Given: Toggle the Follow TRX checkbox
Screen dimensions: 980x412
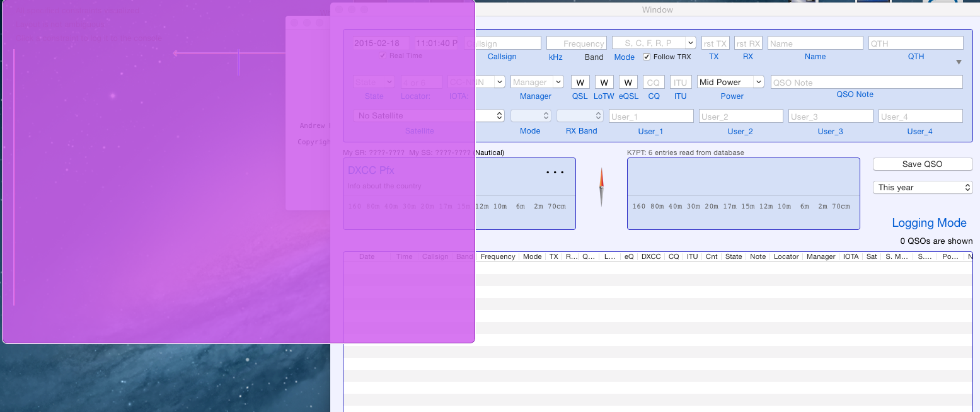Looking at the screenshot, I should pyautogui.click(x=647, y=57).
